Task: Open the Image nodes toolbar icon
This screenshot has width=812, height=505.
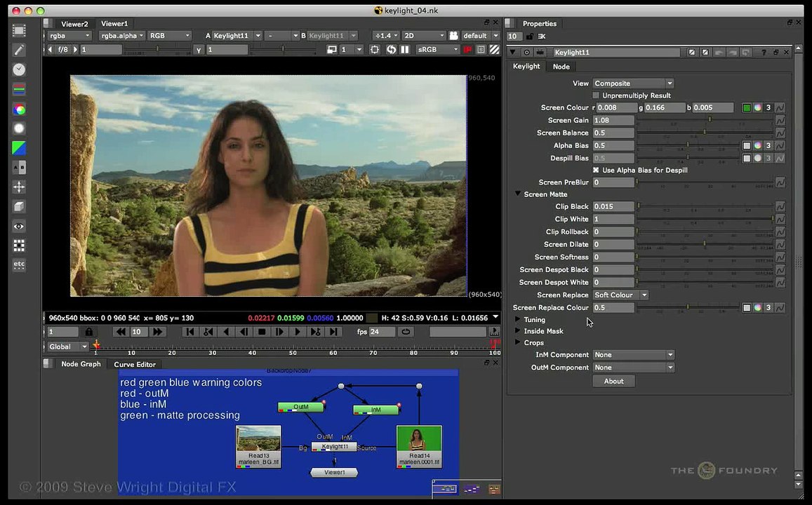Action: click(19, 31)
